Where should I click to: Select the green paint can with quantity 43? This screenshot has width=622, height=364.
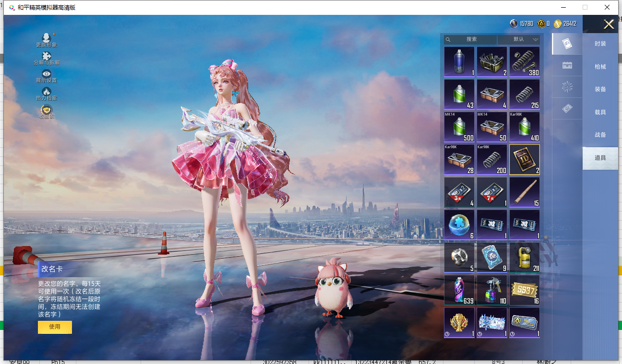pos(459,94)
